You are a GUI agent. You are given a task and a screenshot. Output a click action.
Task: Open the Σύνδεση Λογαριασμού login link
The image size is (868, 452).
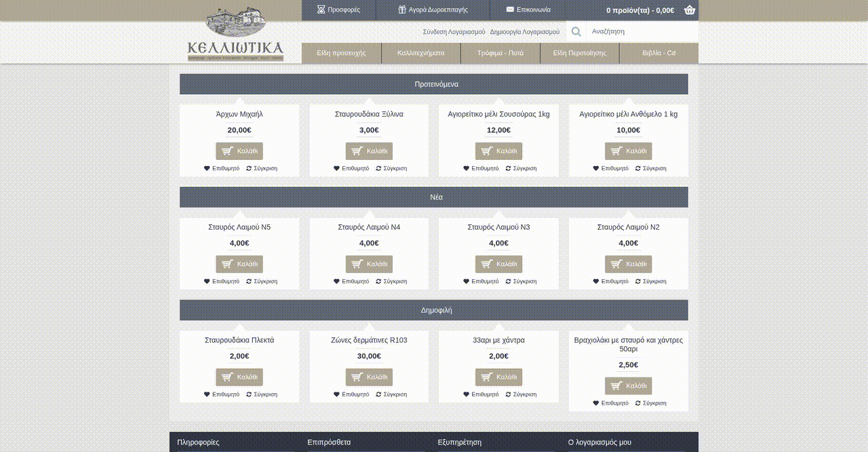coord(454,32)
